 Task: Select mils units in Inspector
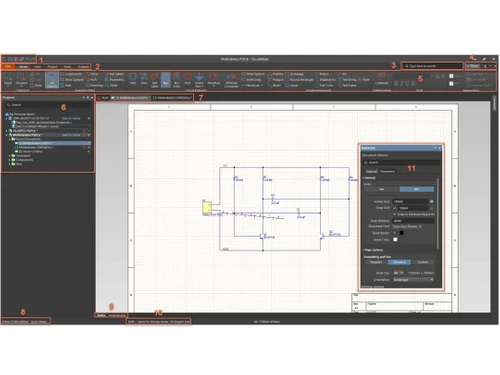(x=417, y=189)
